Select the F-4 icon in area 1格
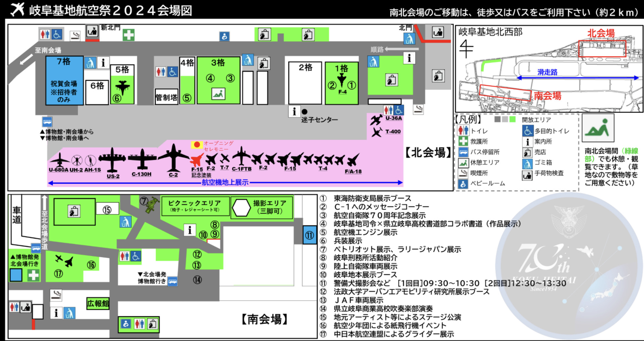This screenshot has width=644, height=341. click(x=342, y=80)
